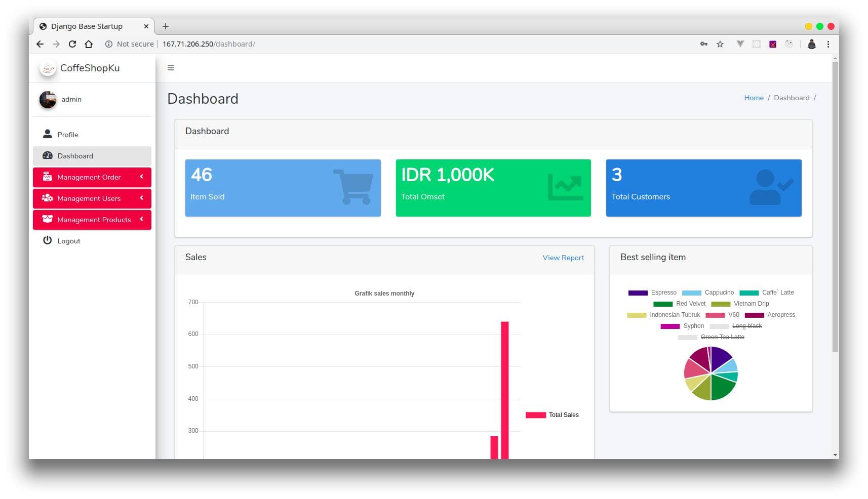Click the Dashboard breadcrumb text

point(792,98)
